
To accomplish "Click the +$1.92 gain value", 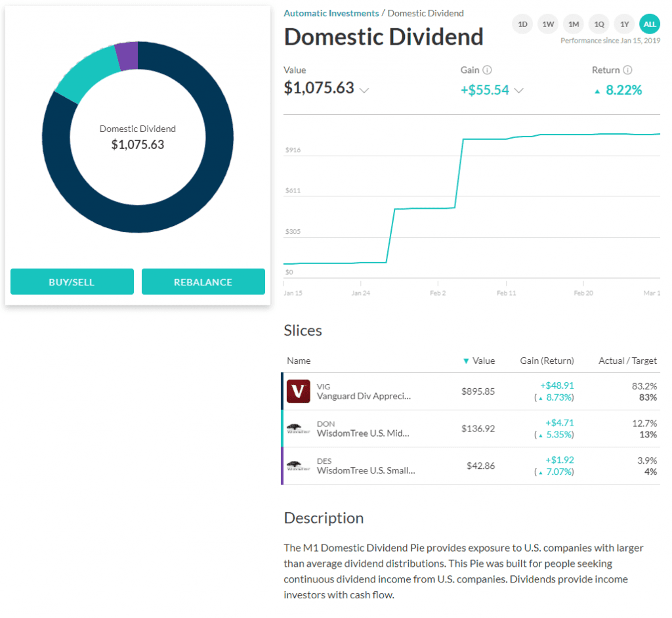I will point(559,460).
